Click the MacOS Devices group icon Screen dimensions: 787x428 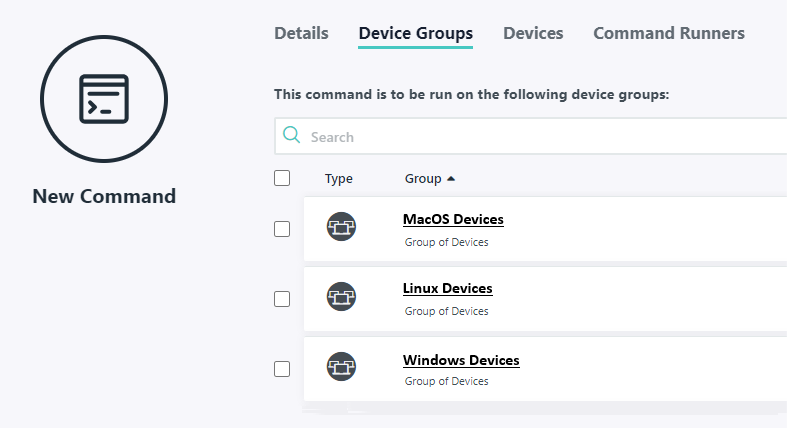pos(342,227)
